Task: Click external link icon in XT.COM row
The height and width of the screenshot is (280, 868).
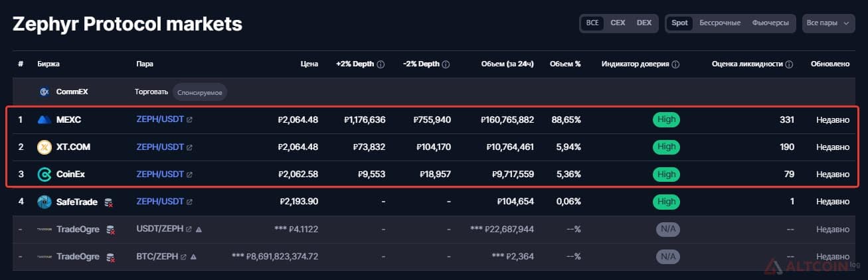Action: [x=190, y=147]
